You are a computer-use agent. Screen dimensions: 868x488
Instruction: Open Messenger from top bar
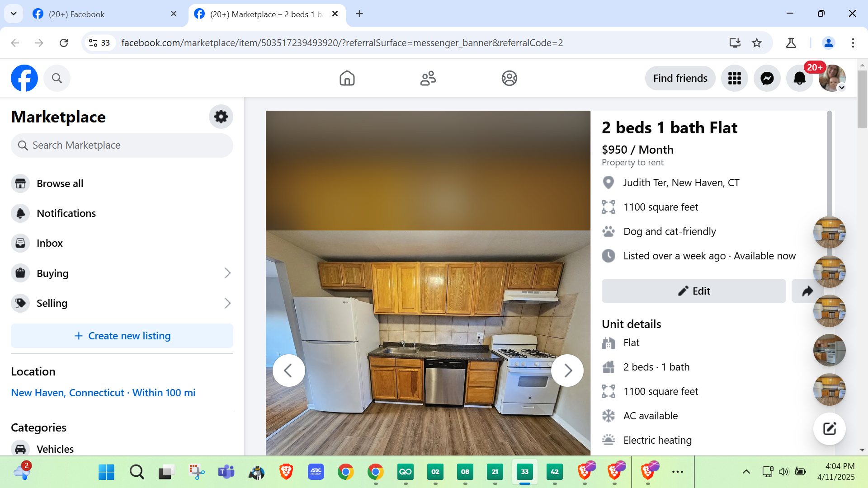767,78
